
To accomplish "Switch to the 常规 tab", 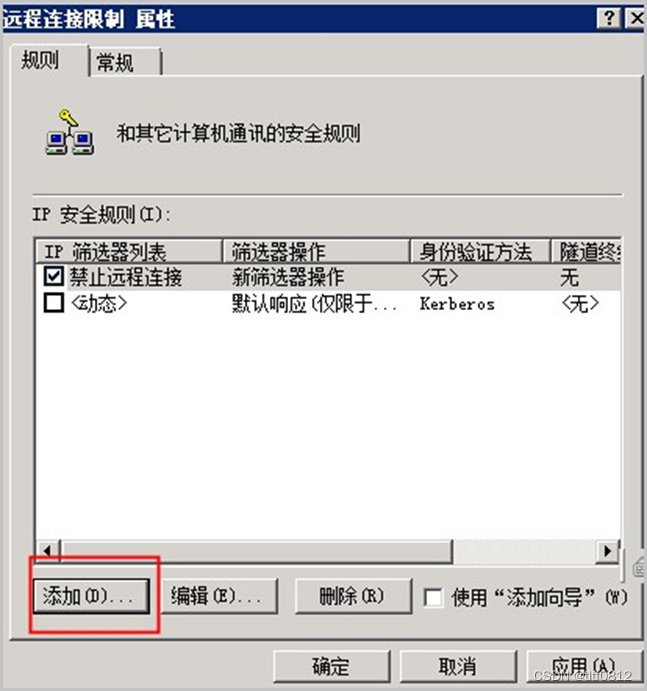I will click(124, 62).
